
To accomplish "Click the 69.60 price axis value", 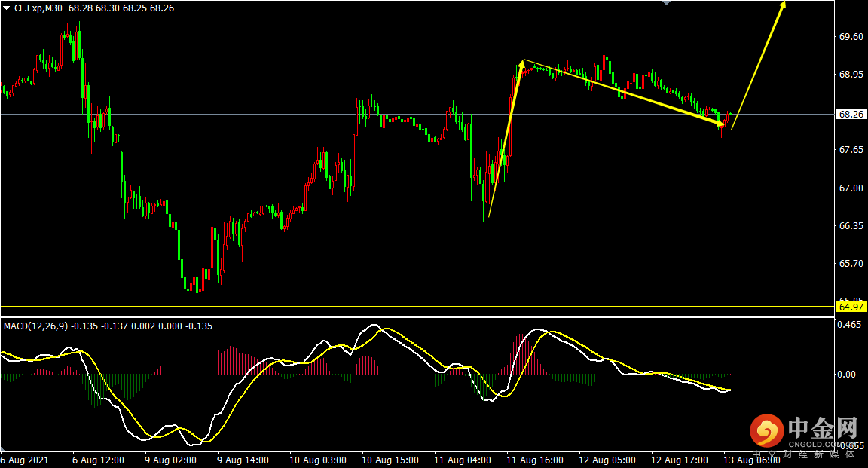I will coord(851,37).
